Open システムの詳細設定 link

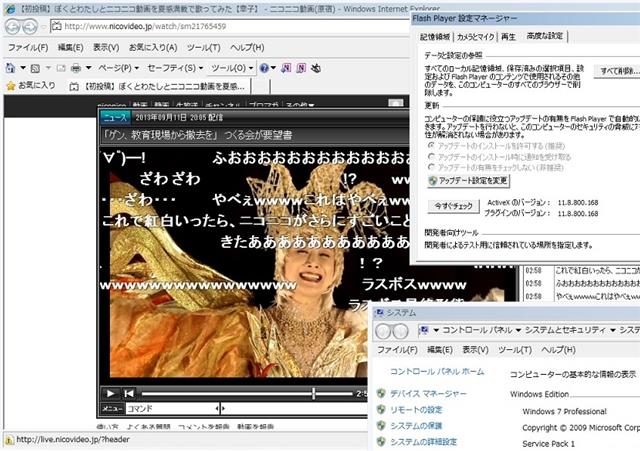(x=424, y=442)
